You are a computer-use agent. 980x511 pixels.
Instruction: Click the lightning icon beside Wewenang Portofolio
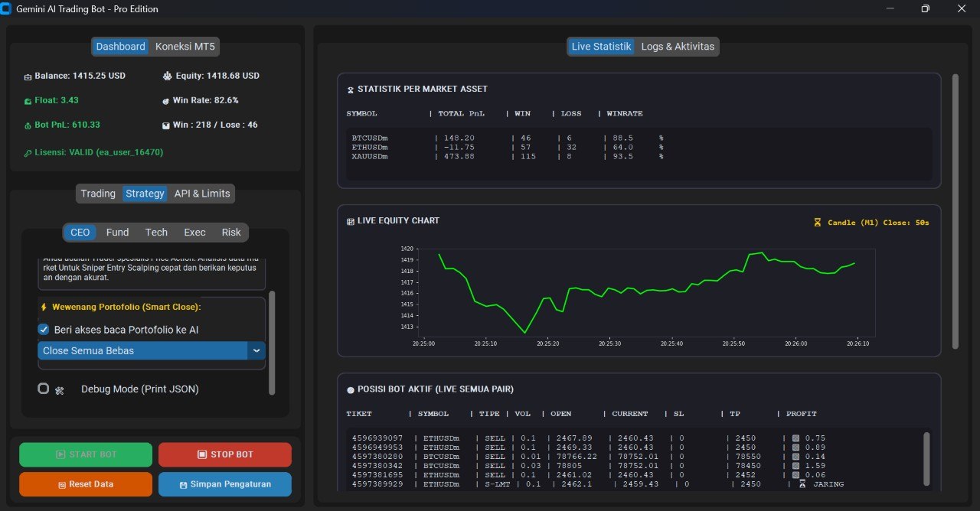coord(44,307)
